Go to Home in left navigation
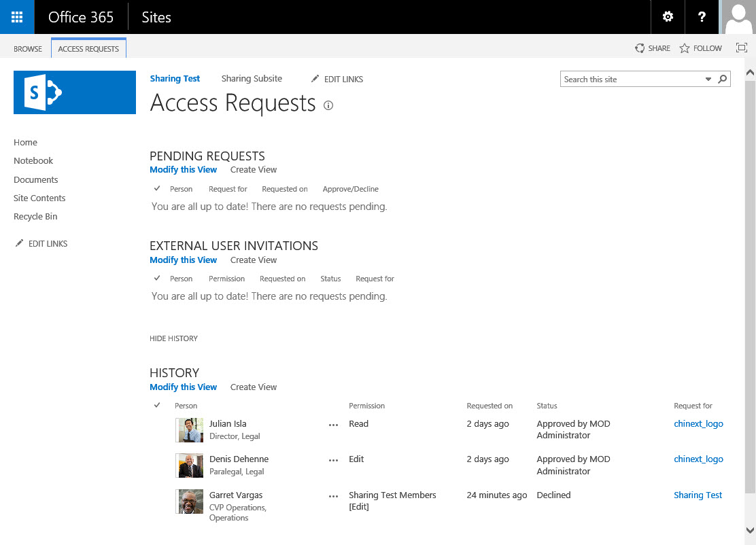756x545 pixels. click(x=26, y=142)
